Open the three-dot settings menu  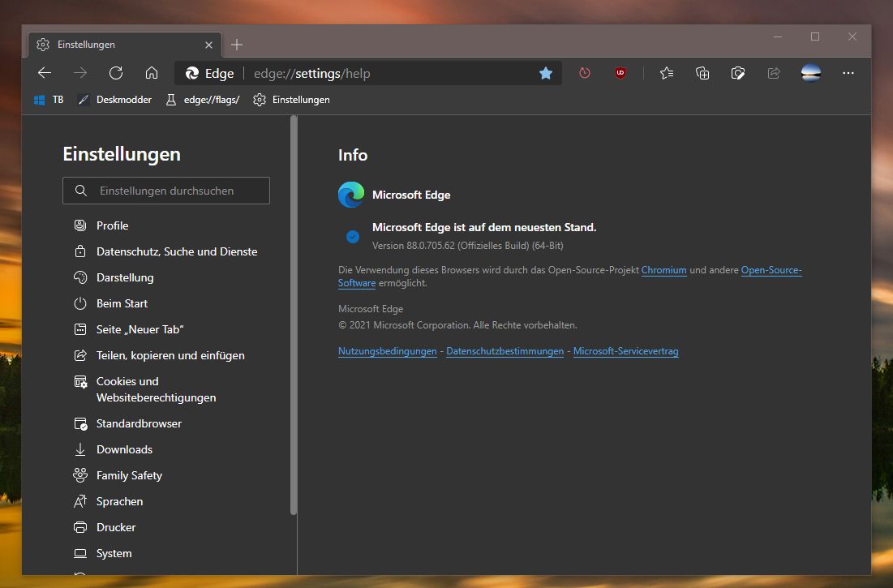click(x=848, y=73)
